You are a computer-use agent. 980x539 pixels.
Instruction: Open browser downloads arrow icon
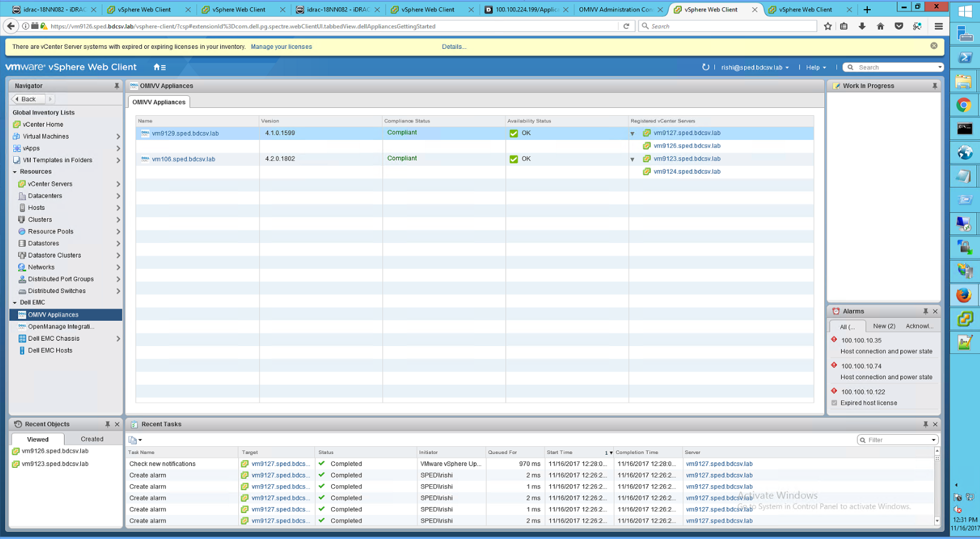tap(862, 26)
